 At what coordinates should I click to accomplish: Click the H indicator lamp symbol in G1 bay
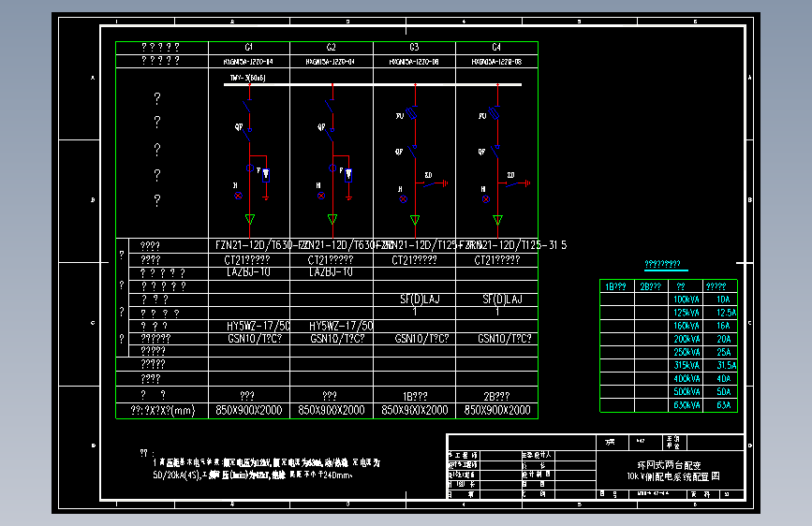click(x=238, y=196)
